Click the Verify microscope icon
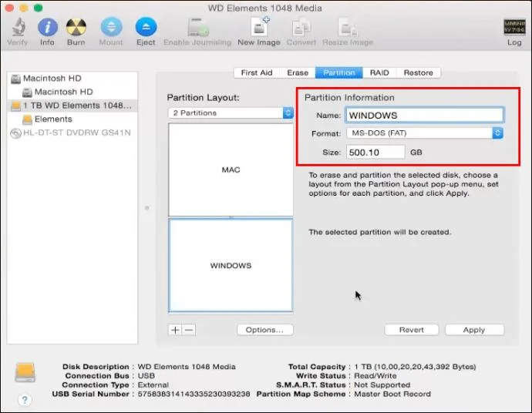The height and width of the screenshot is (413, 532). tap(18, 27)
